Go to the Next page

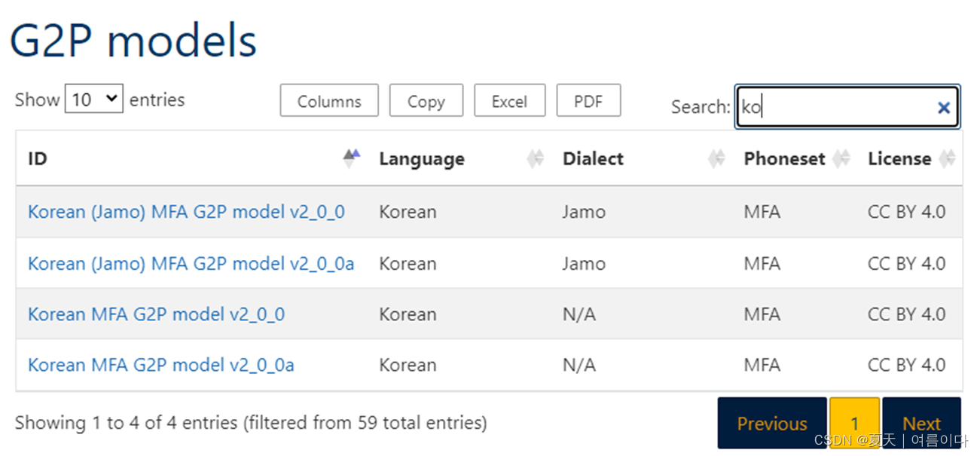tap(921, 424)
